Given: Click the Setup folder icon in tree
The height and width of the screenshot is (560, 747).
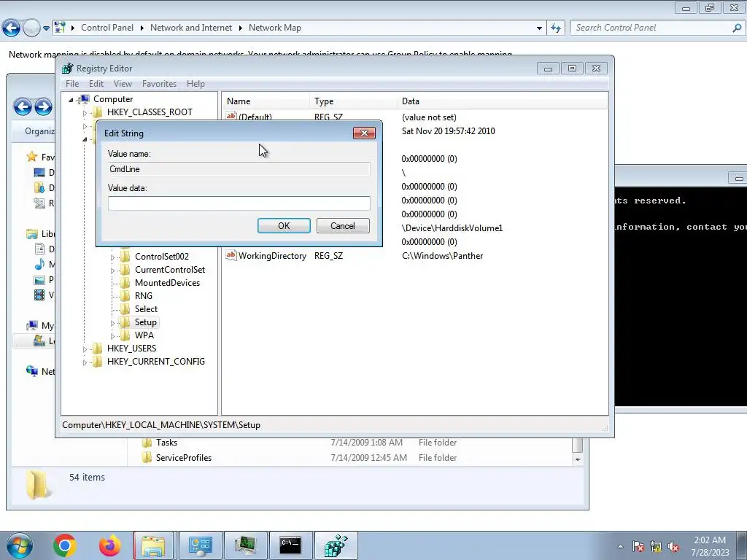Looking at the screenshot, I should point(125,322).
